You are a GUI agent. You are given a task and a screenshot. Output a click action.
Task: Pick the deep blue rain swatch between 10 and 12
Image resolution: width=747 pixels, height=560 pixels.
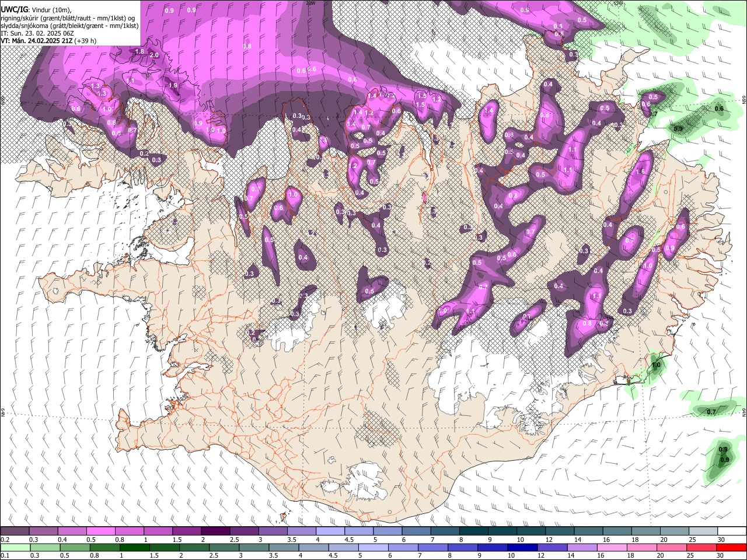click(522, 547)
